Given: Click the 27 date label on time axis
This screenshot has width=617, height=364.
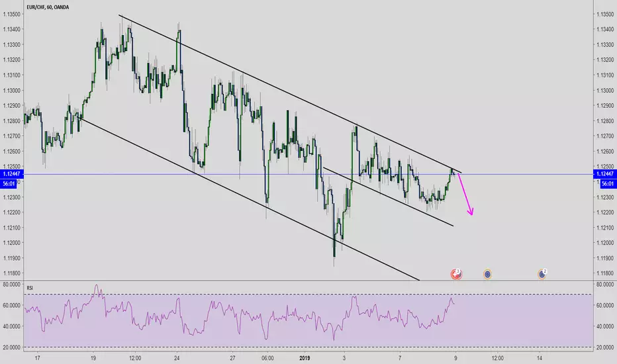Looking at the screenshot, I should (x=232, y=358).
